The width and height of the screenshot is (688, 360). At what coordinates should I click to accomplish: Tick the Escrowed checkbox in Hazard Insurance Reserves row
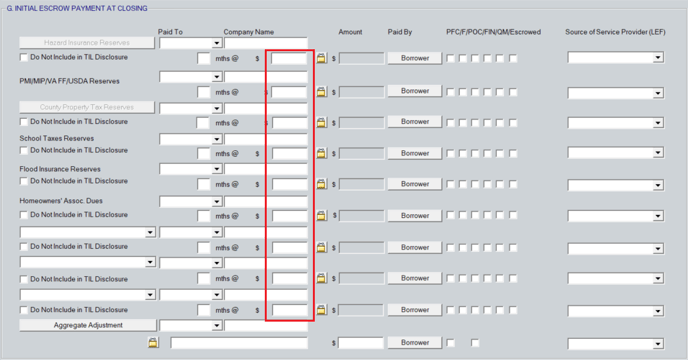[512, 58]
